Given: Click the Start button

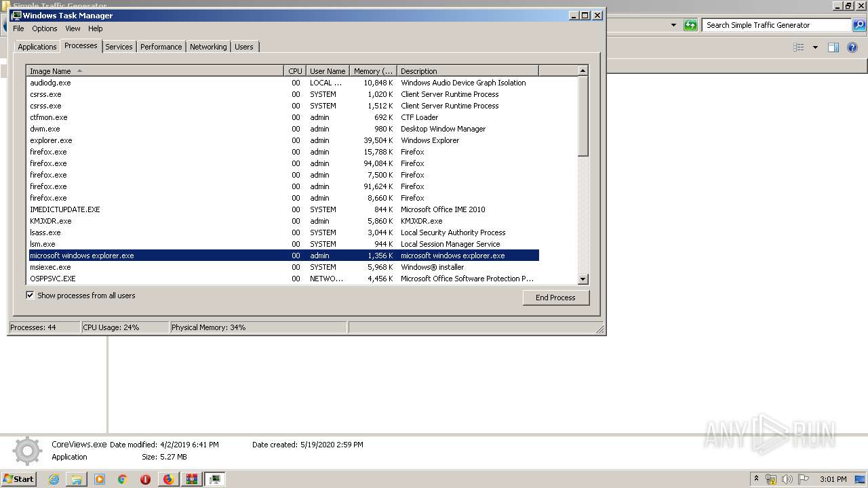Looking at the screenshot, I should coord(19,479).
